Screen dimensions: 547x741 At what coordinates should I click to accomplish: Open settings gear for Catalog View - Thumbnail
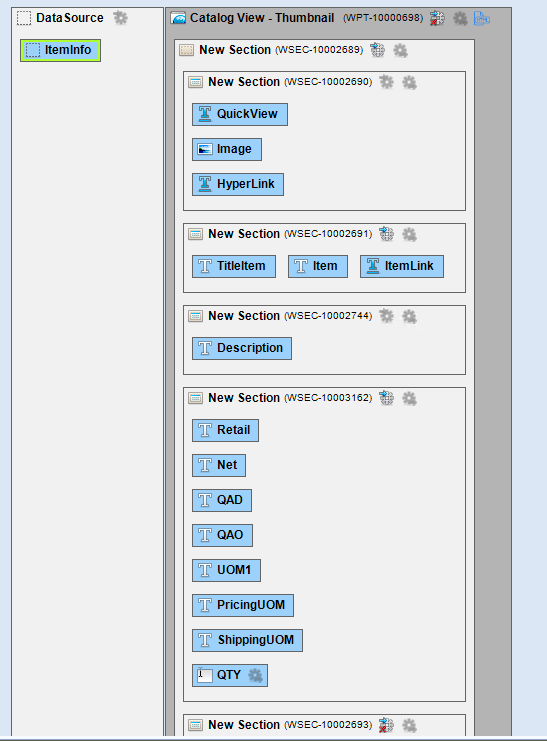[460, 19]
